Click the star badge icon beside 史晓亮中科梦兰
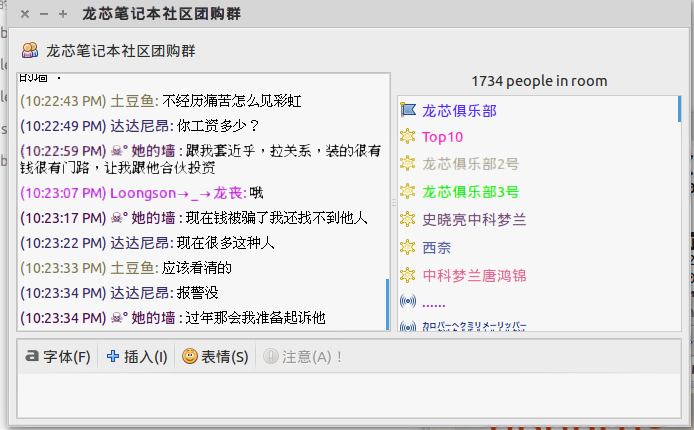This screenshot has height=430, width=694. [x=408, y=219]
